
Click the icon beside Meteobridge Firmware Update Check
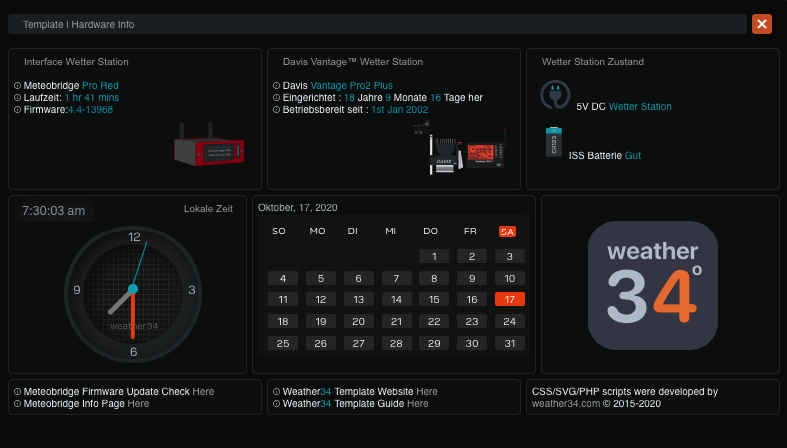point(18,392)
